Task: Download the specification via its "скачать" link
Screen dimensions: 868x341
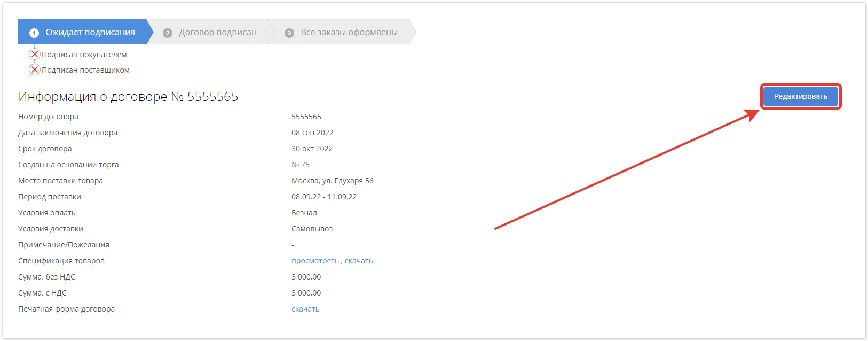Action: click(x=359, y=261)
